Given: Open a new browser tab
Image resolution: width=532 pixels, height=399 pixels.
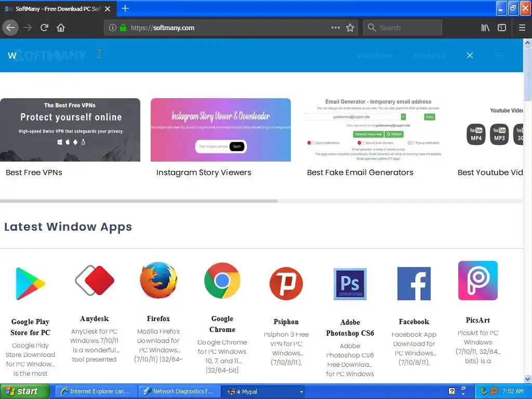Looking at the screenshot, I should click(125, 8).
